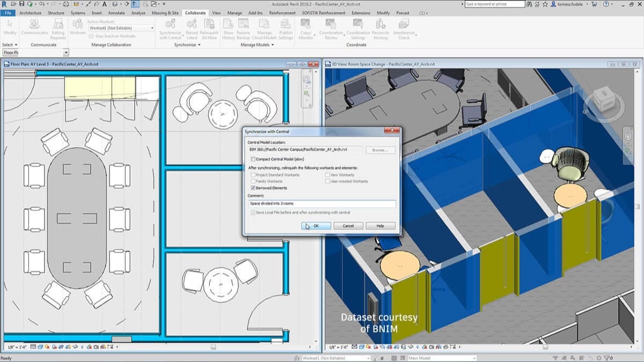Toggle the User-created Worksets checkbox

tap(327, 181)
